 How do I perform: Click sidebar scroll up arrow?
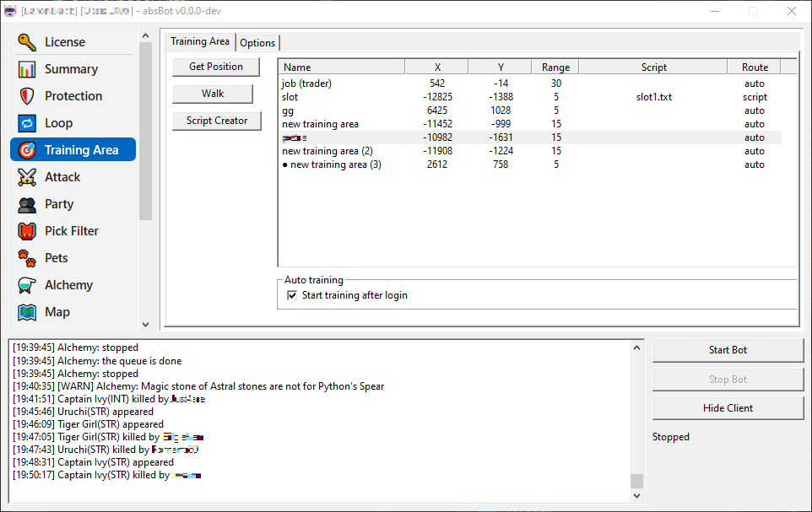click(x=145, y=35)
